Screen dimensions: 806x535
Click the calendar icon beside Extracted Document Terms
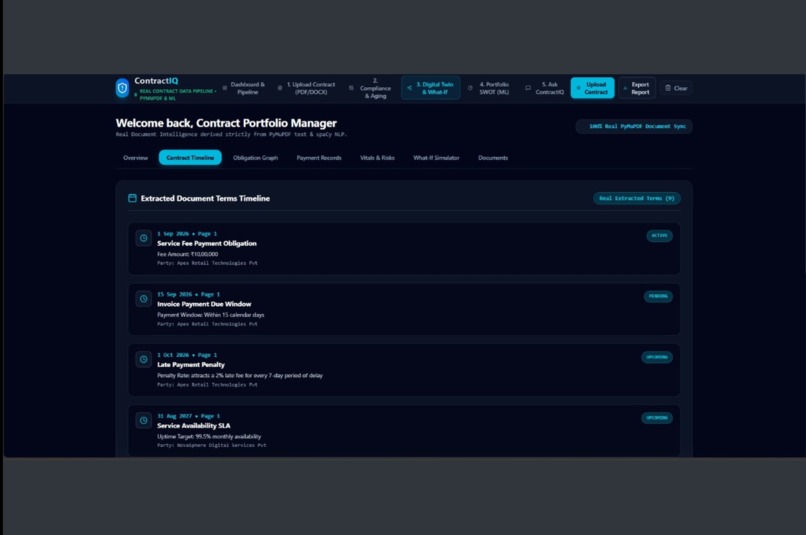(132, 198)
